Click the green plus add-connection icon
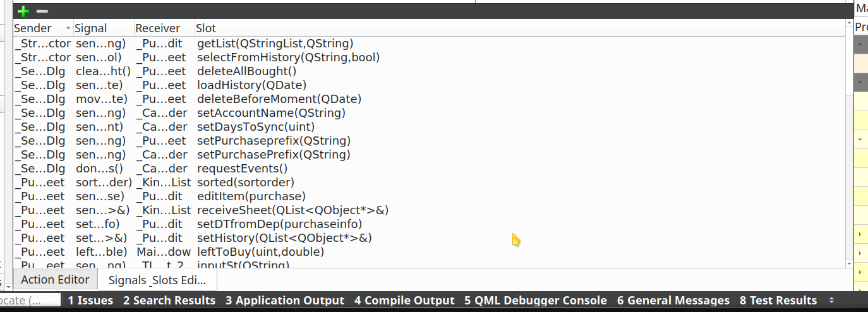 [x=23, y=11]
